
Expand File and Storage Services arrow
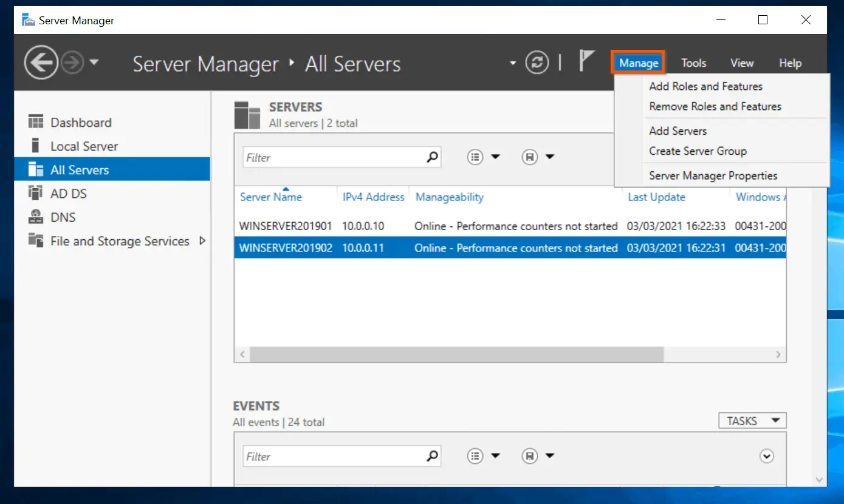[202, 240]
